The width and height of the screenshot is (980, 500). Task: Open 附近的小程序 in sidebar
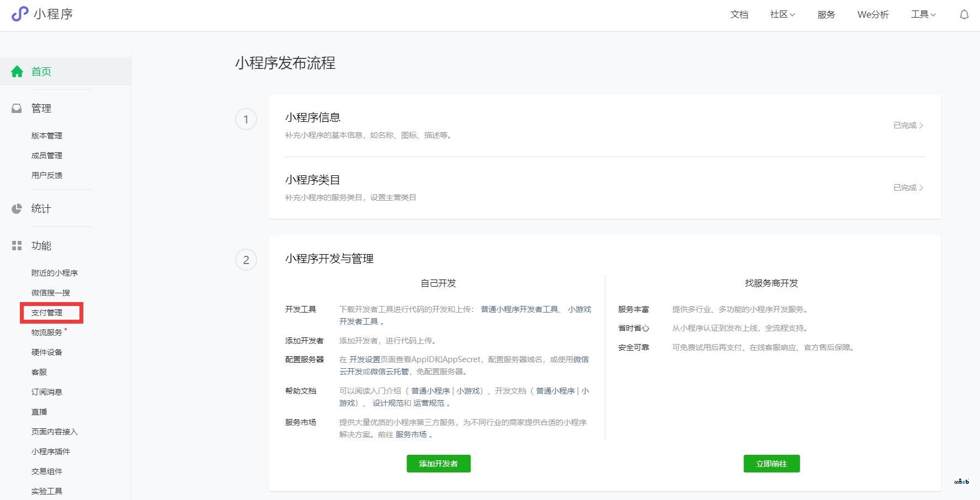55,273
